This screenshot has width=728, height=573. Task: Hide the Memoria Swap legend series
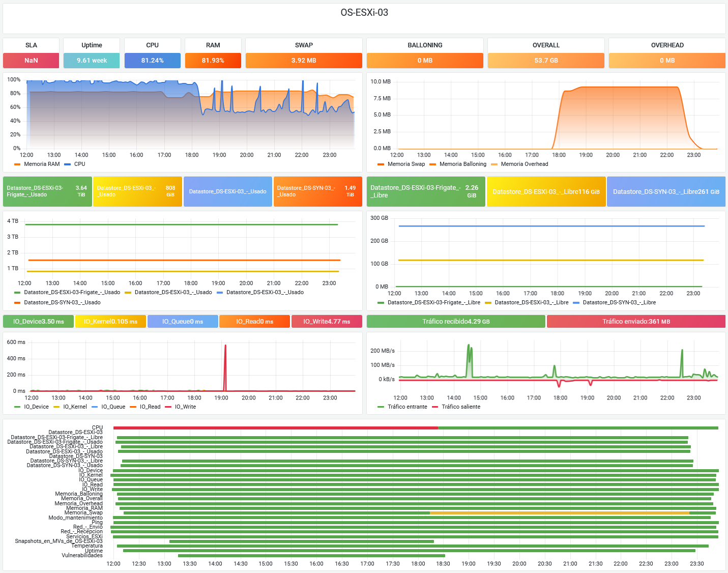pyautogui.click(x=405, y=164)
